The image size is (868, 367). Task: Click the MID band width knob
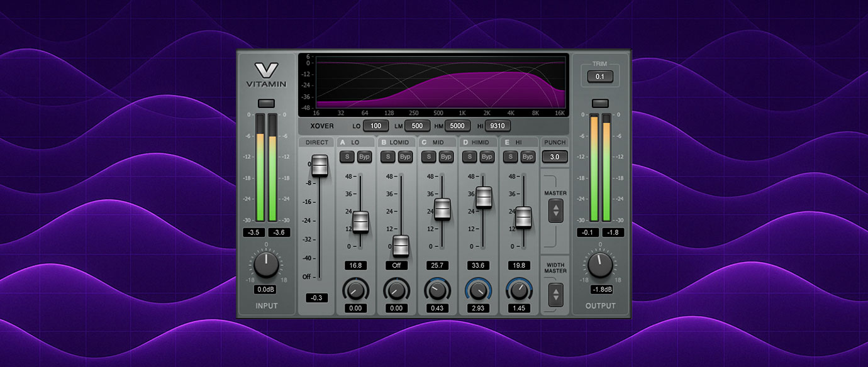click(x=437, y=290)
